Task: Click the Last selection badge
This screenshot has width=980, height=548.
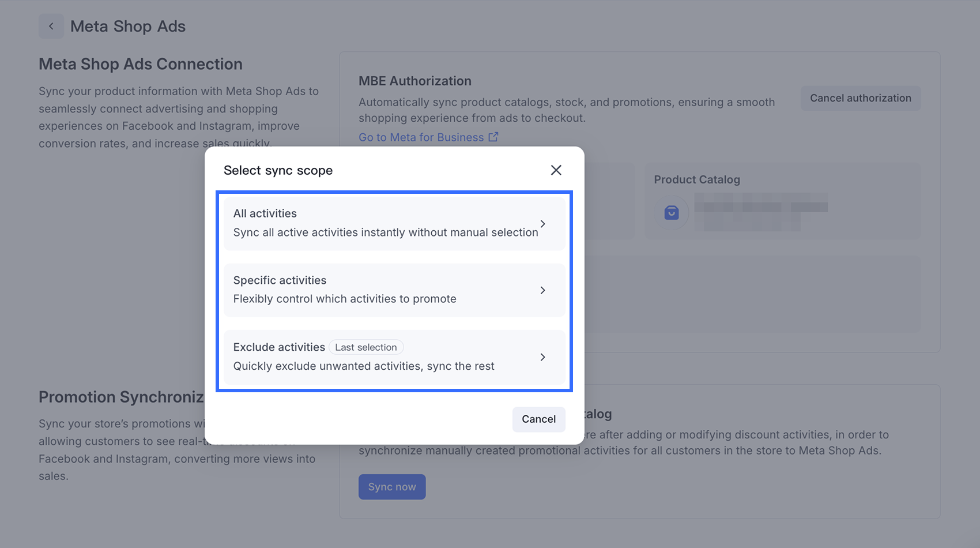Action: [366, 347]
